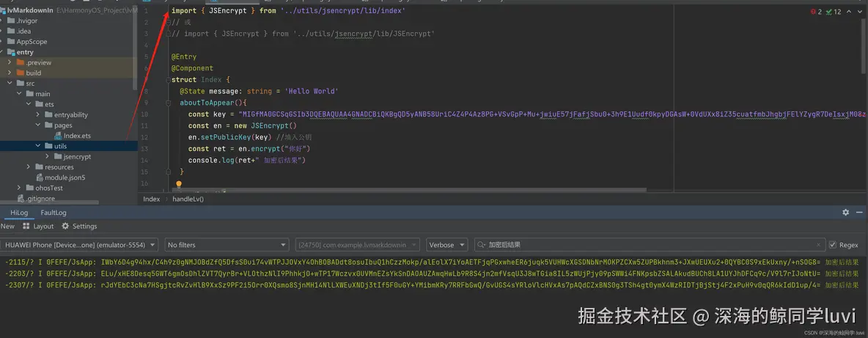This screenshot has width=868, height=338.
Task: Select the .hvigor folder
Action: coord(26,21)
